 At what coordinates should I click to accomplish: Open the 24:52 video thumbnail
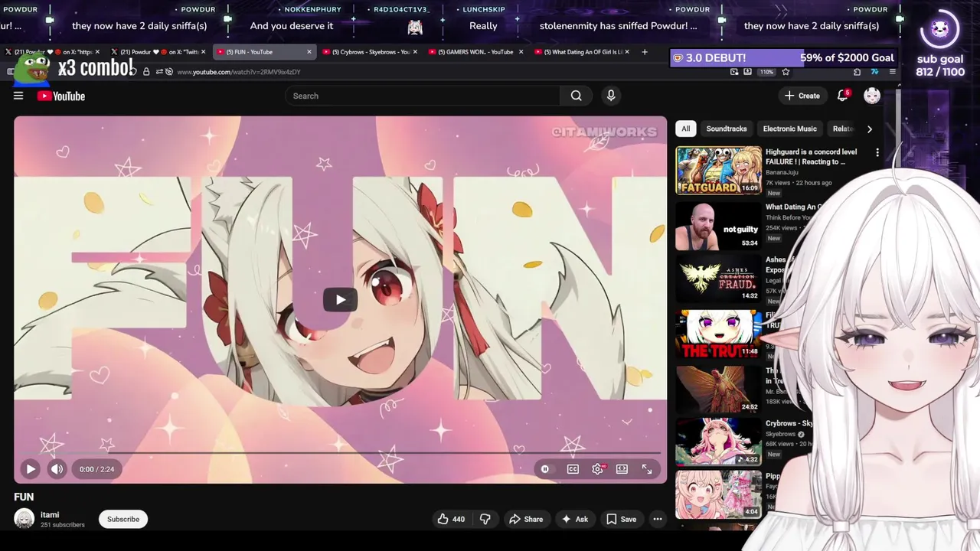[718, 389]
